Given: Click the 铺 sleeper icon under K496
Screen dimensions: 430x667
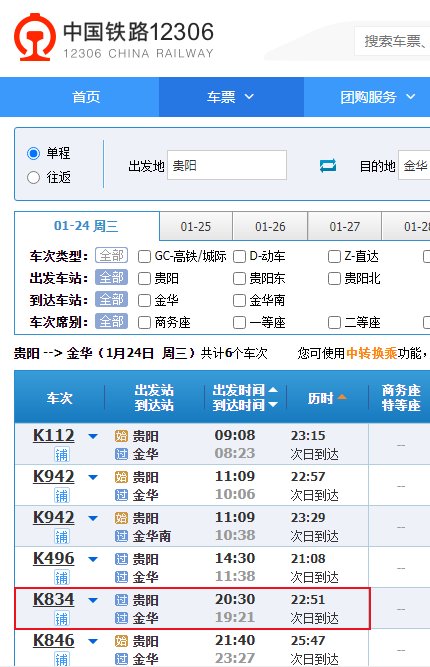Looking at the screenshot, I should pyautogui.click(x=61, y=577).
